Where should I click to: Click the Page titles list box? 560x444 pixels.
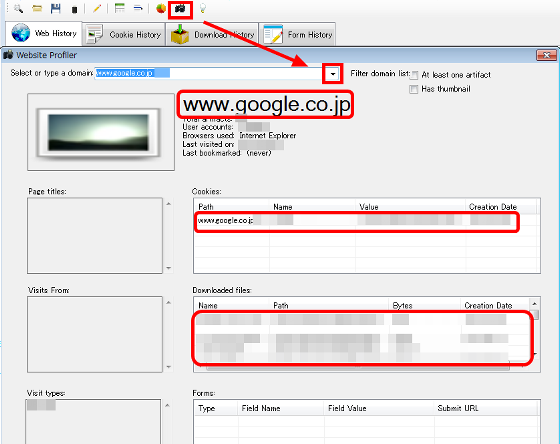[x=95, y=236]
